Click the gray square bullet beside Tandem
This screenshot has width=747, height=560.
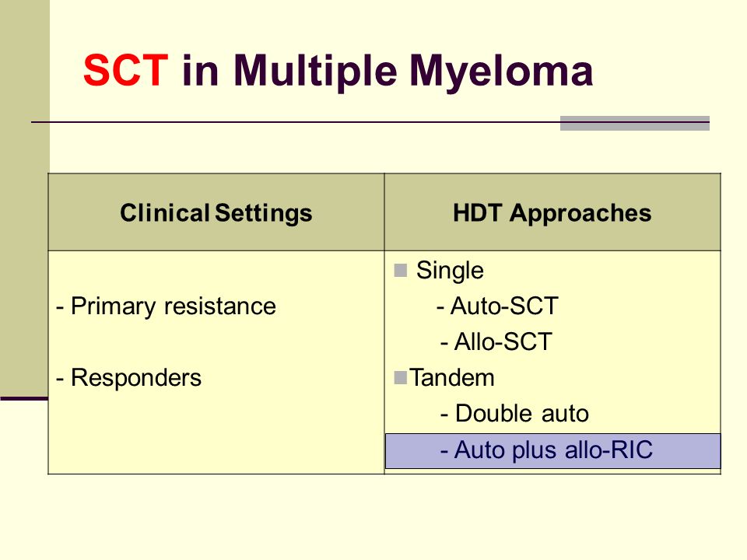click(401, 378)
